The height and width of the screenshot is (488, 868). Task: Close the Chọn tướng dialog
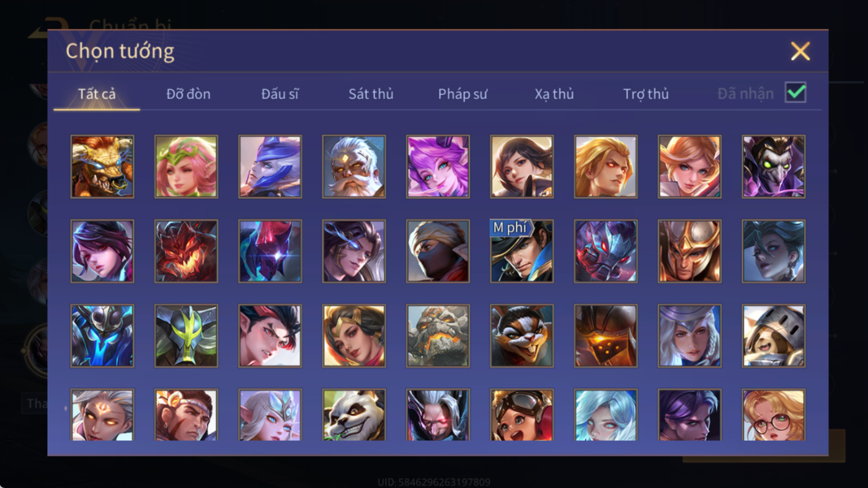[x=800, y=51]
